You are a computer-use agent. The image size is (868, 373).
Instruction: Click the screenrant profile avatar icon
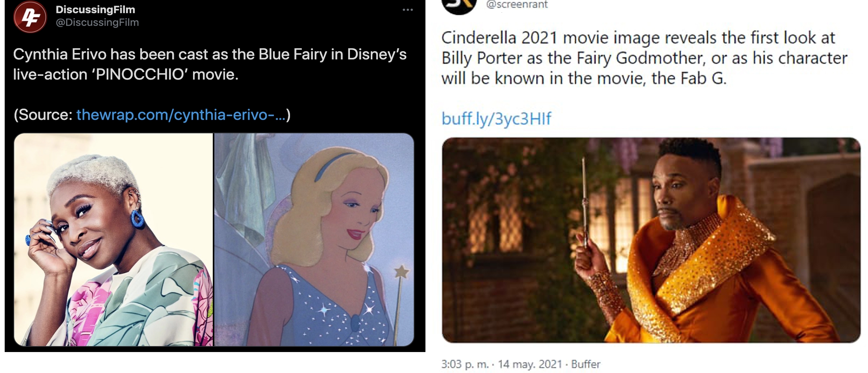point(459,7)
